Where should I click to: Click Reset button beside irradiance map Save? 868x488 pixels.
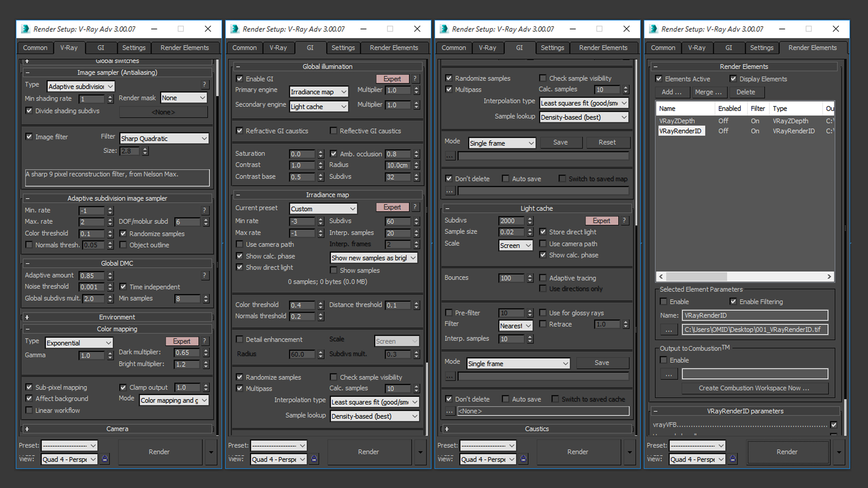point(607,142)
